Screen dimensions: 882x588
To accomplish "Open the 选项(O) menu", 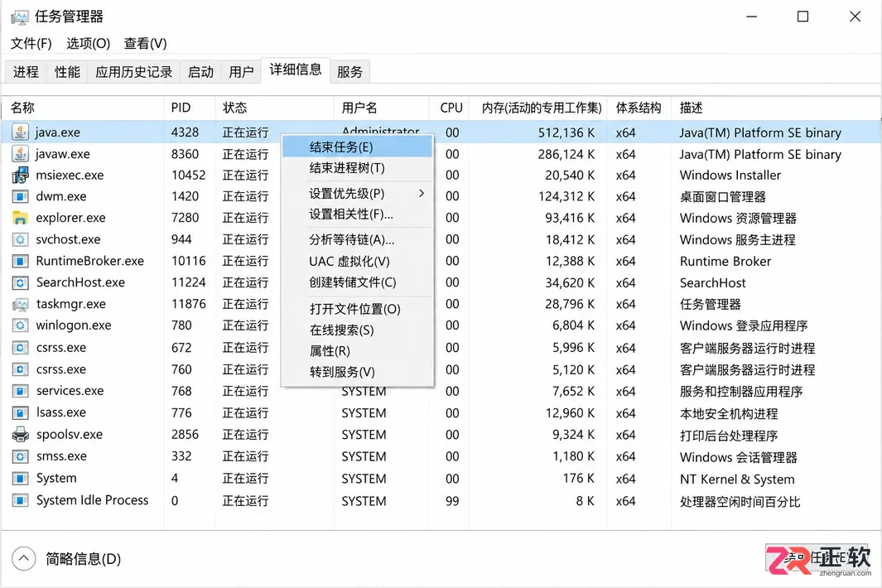I will tap(89, 43).
